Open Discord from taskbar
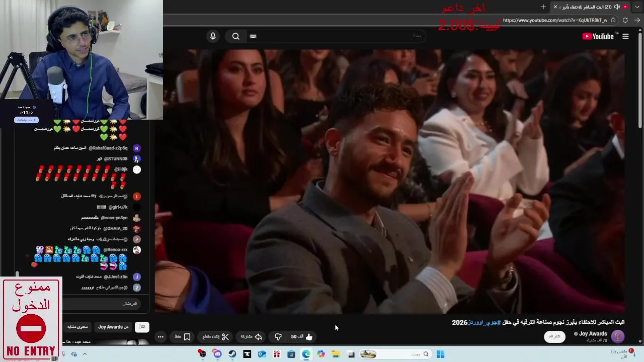The width and height of the screenshot is (644, 362). click(217, 354)
